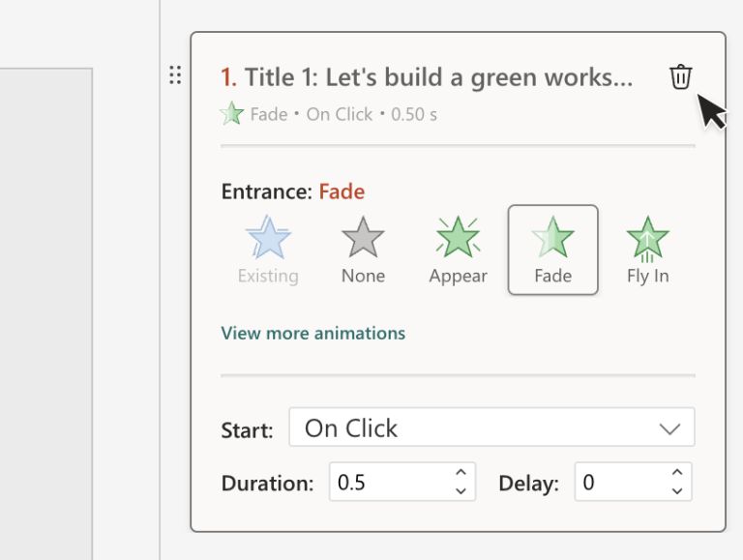
Task: Click the Entrance: Fade label
Action: coord(292,192)
